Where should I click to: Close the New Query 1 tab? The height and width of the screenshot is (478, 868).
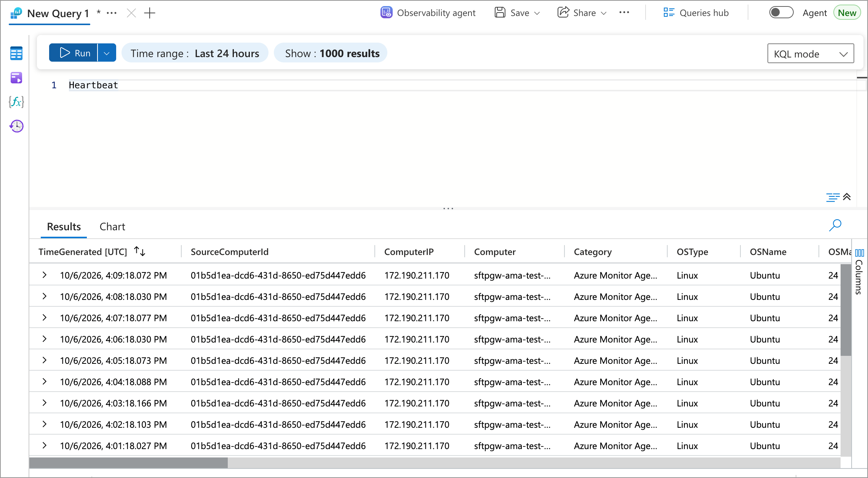click(x=131, y=13)
